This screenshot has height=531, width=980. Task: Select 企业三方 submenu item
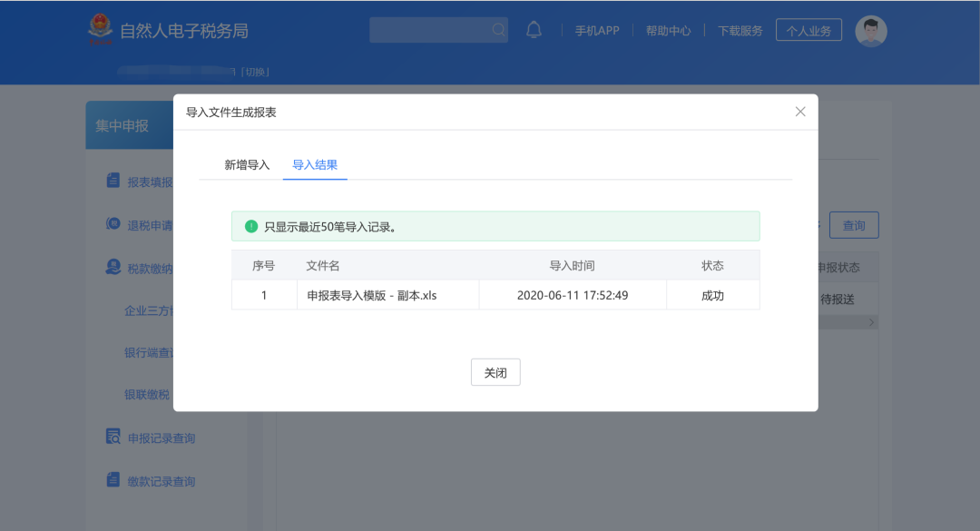coord(149,310)
